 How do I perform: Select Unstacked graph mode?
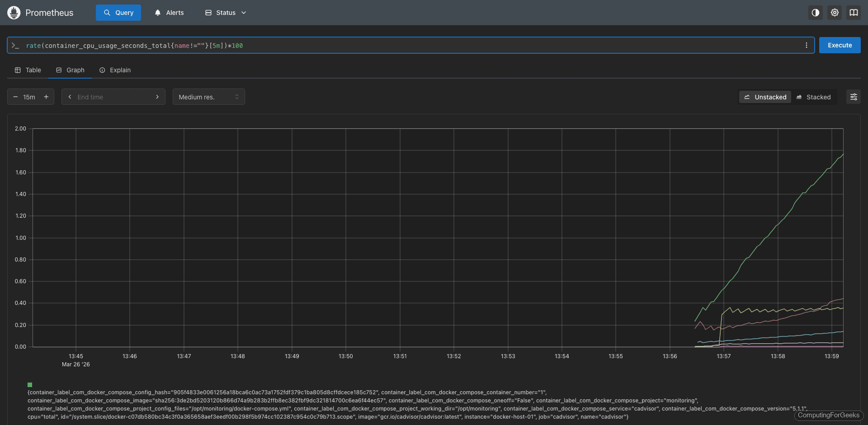pyautogui.click(x=765, y=97)
